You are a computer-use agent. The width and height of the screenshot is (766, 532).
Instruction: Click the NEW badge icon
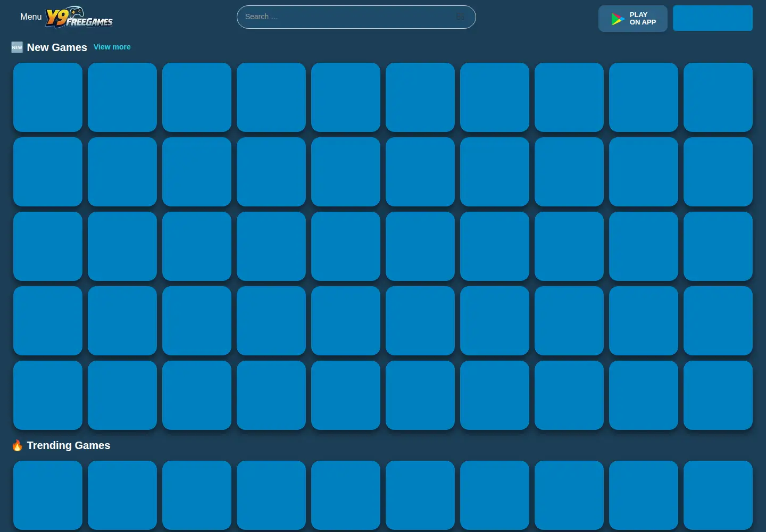pyautogui.click(x=17, y=47)
